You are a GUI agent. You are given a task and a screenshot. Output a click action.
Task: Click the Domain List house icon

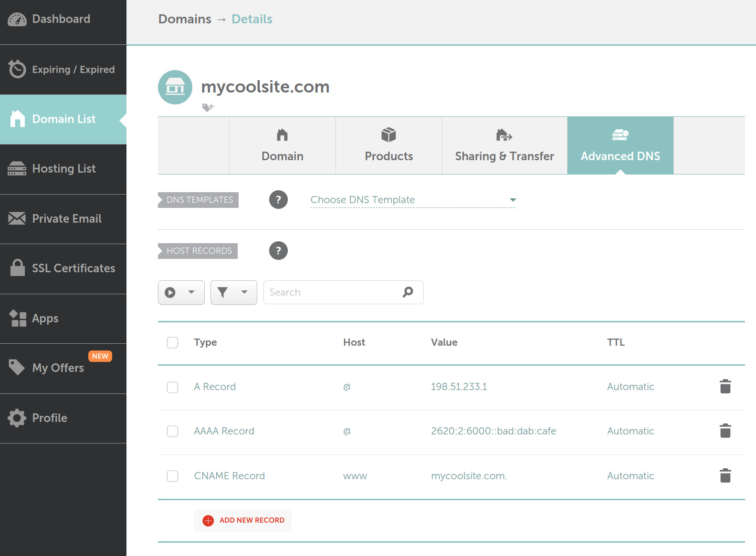click(18, 119)
